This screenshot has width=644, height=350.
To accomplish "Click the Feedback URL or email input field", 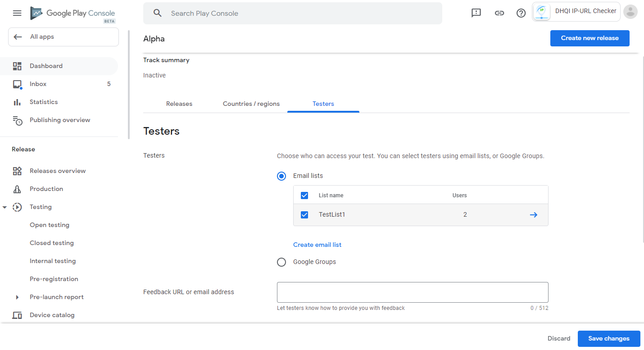I will 412,292.
